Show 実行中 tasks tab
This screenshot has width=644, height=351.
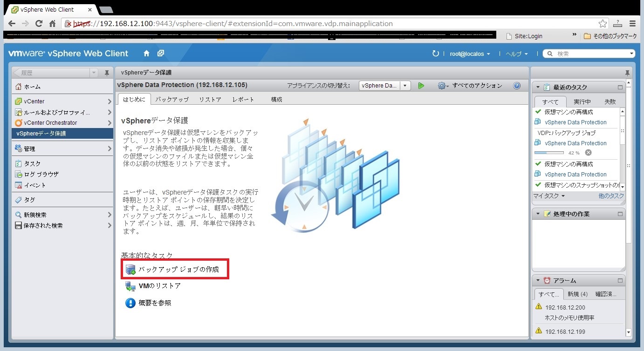tap(582, 101)
